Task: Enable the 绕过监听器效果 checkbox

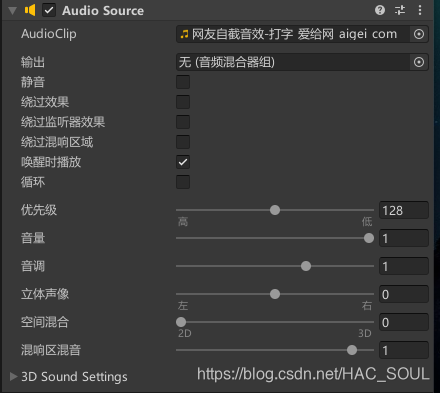Action: click(183, 122)
